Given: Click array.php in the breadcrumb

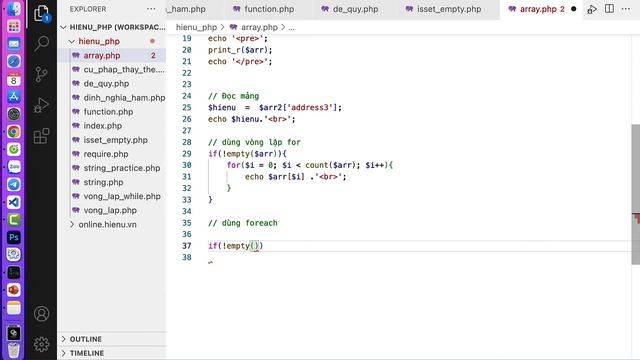Looking at the screenshot, I should pos(259,27).
